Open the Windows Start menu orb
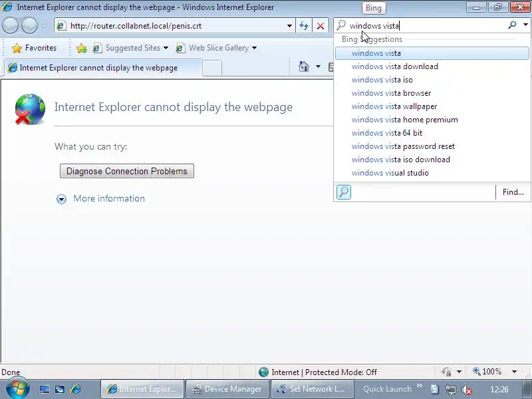Screen dimensions: 532x399 click(x=17, y=388)
